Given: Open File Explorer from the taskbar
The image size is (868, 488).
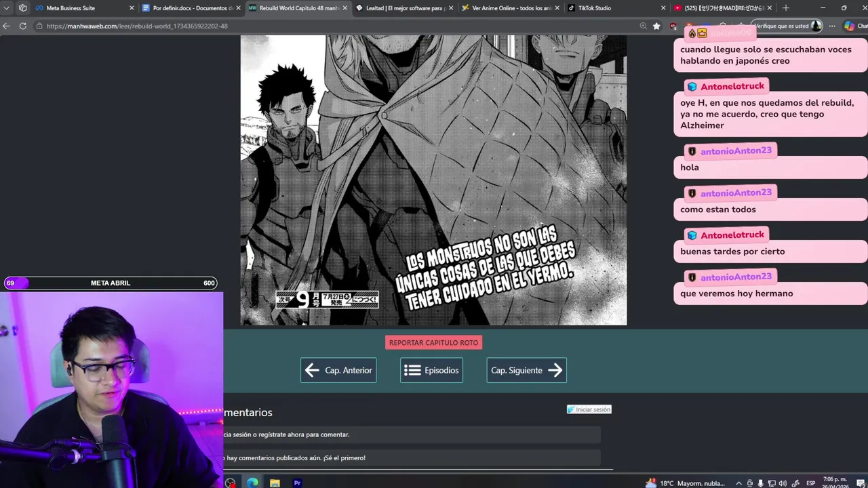Looking at the screenshot, I should (x=275, y=483).
